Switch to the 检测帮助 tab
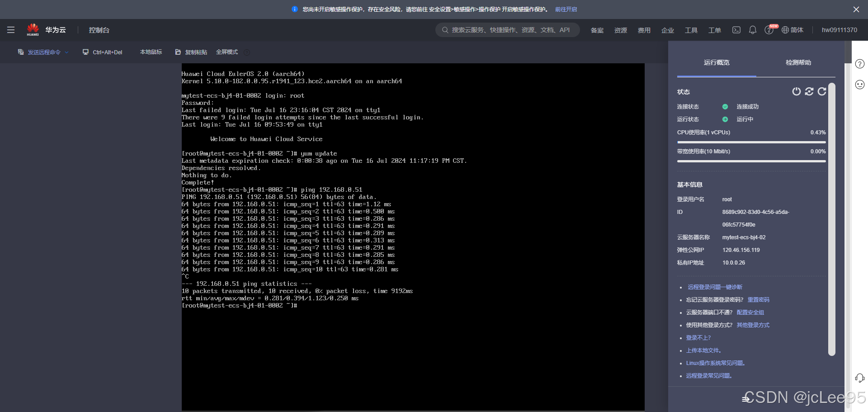This screenshot has width=868, height=412. pyautogui.click(x=798, y=62)
